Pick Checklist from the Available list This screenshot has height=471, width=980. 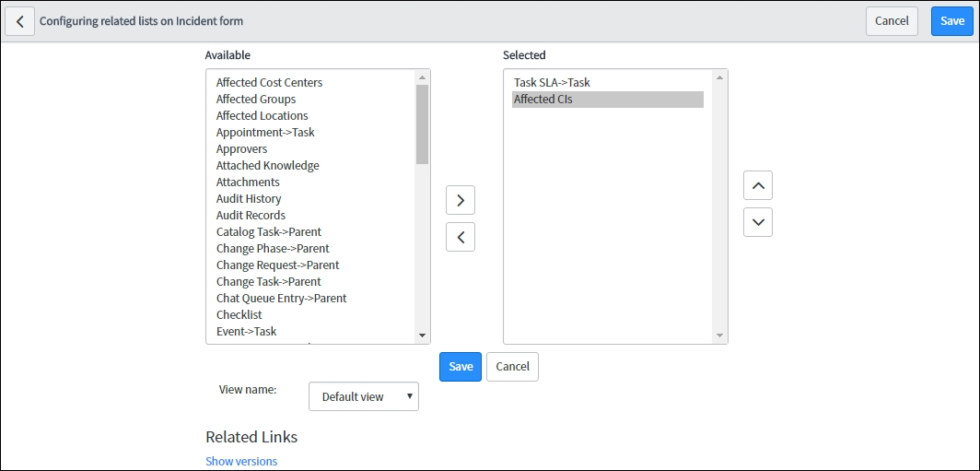tap(239, 315)
